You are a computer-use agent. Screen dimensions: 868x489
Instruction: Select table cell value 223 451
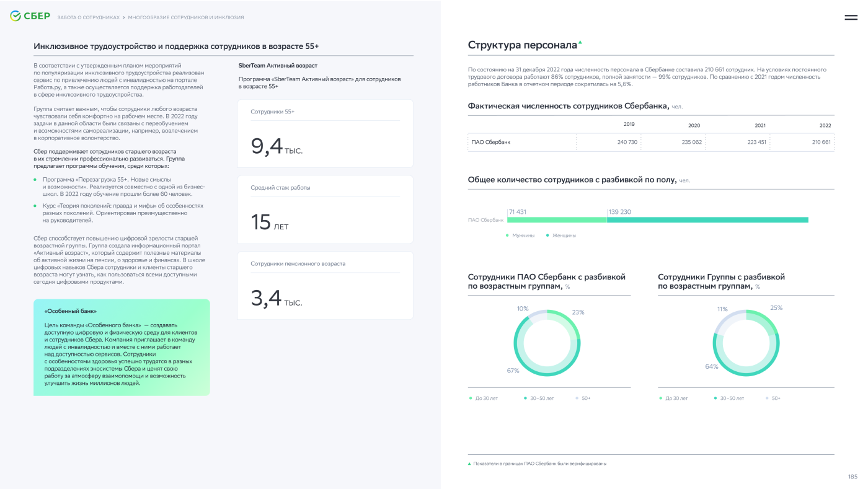click(x=756, y=142)
